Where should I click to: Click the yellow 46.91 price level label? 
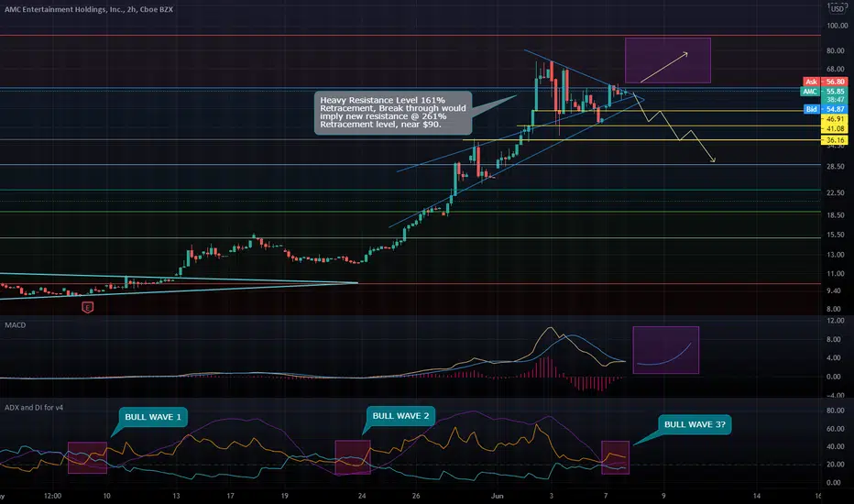point(835,119)
